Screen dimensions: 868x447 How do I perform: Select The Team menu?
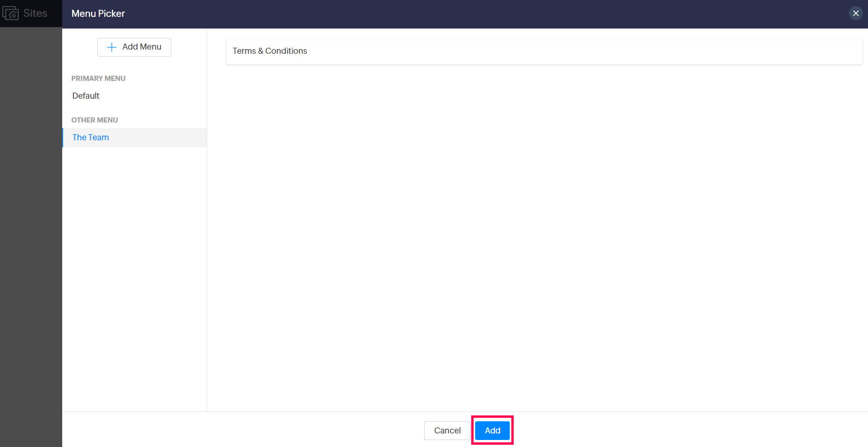[x=135, y=137]
